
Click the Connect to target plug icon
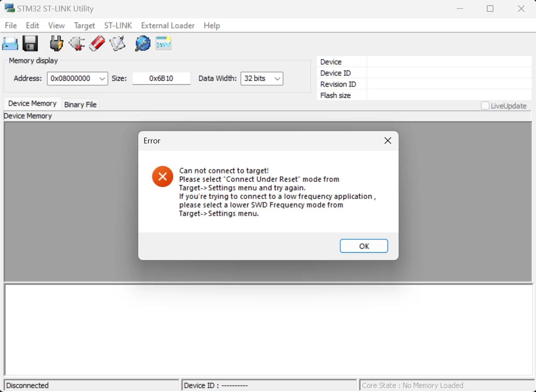tap(56, 43)
